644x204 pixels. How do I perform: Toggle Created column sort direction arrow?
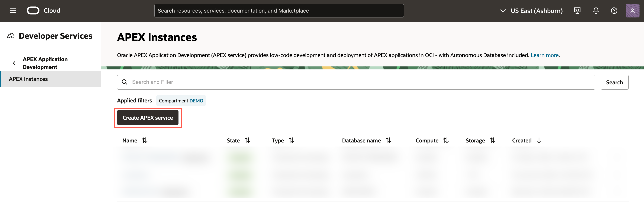(539, 141)
